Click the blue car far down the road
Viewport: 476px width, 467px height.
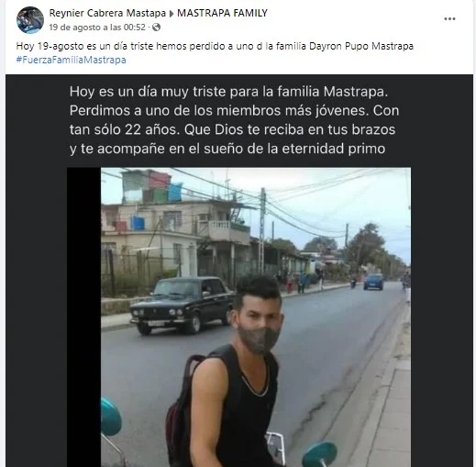tap(373, 282)
